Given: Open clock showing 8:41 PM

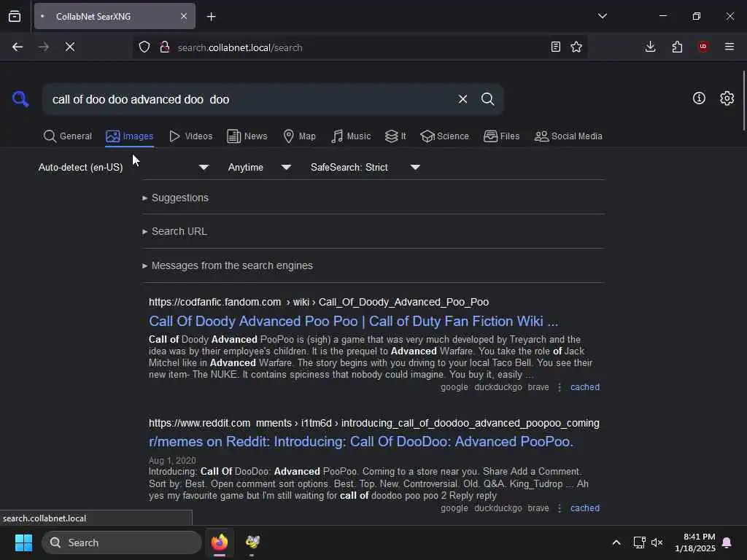Looking at the screenshot, I should click(695, 542).
